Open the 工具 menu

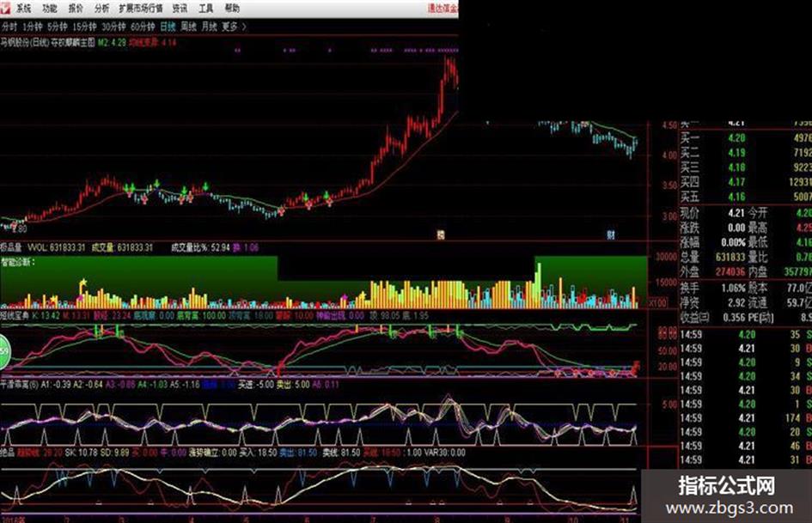tap(206, 9)
